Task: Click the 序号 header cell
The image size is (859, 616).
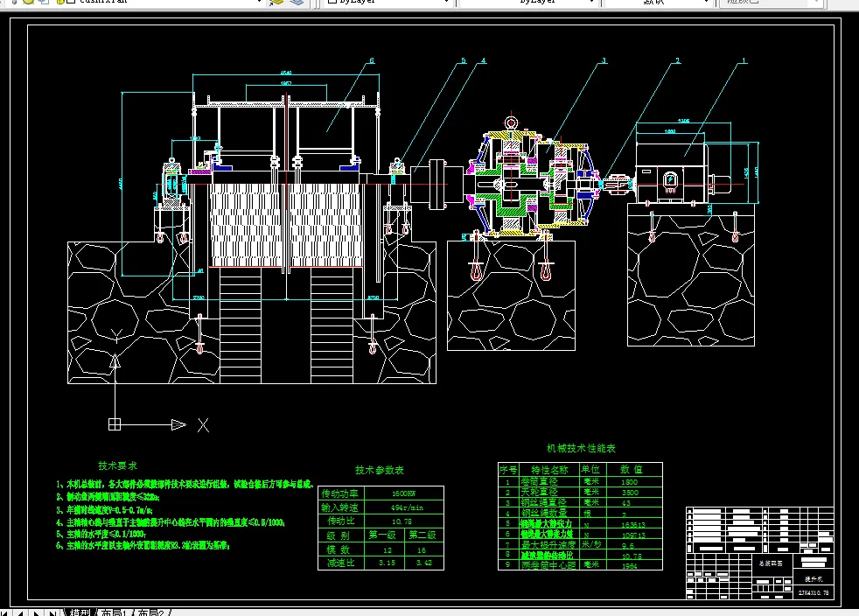Action: (x=508, y=470)
